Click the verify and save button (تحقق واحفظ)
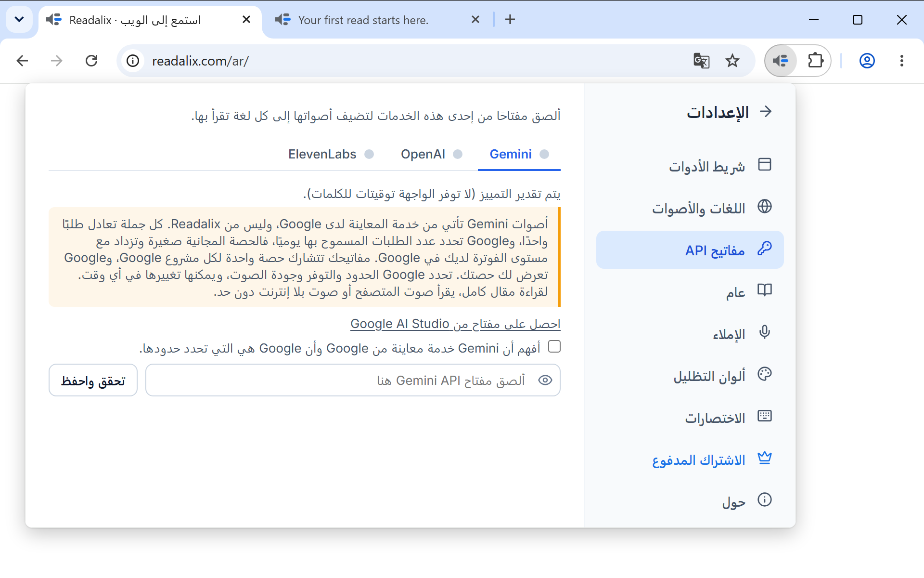Image resolution: width=924 pixels, height=578 pixels. coord(93,380)
